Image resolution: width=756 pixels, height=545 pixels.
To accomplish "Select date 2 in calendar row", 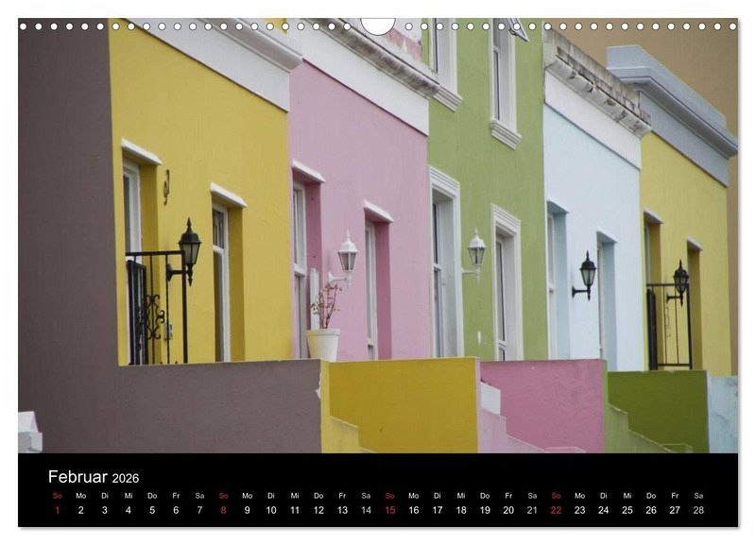I will coord(81,510).
